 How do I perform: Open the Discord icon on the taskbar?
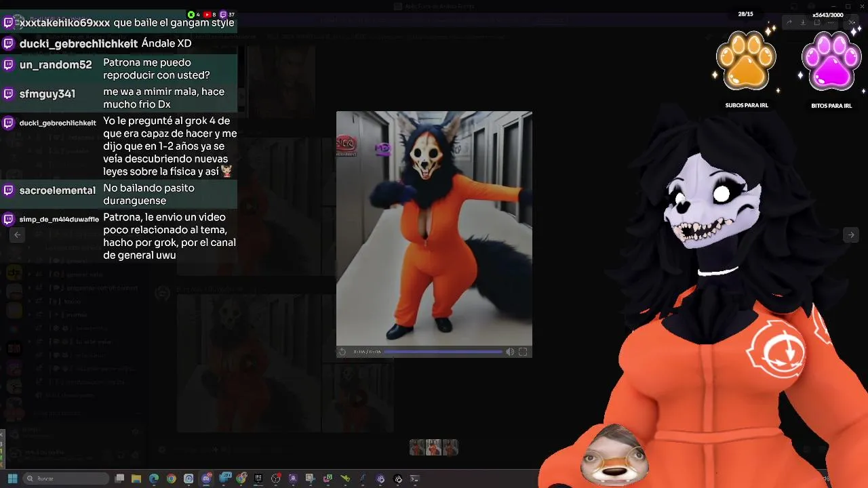(206, 479)
